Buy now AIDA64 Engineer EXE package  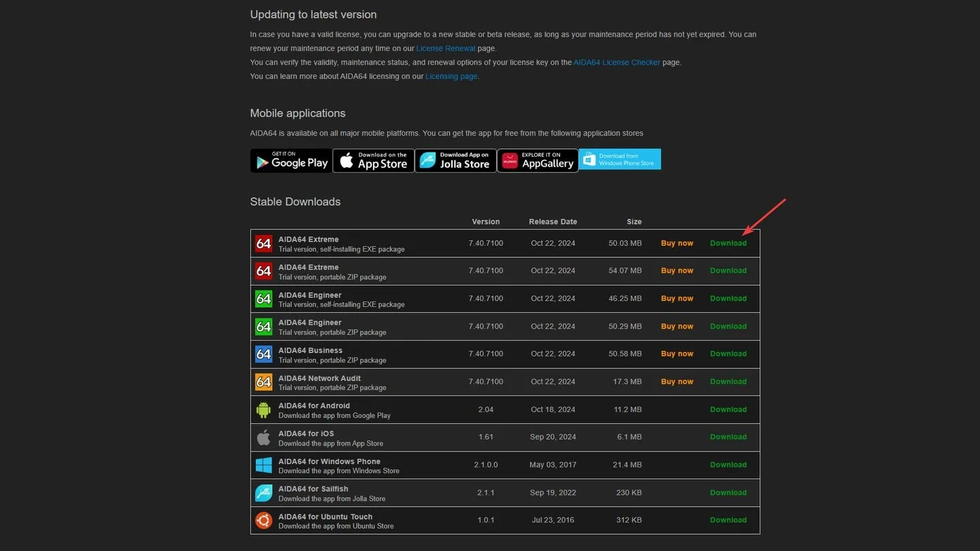[677, 299]
